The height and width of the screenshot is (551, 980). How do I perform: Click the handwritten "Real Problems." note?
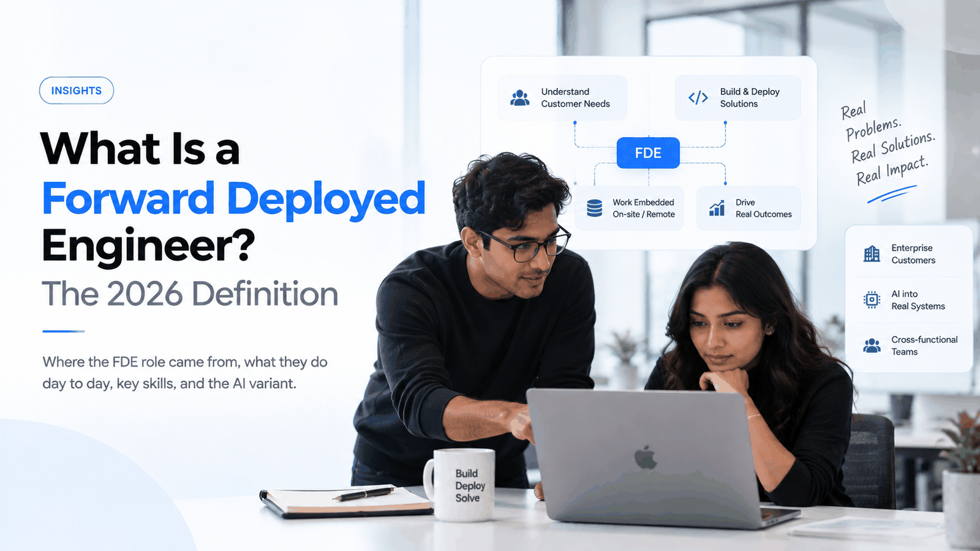pyautogui.click(x=870, y=121)
